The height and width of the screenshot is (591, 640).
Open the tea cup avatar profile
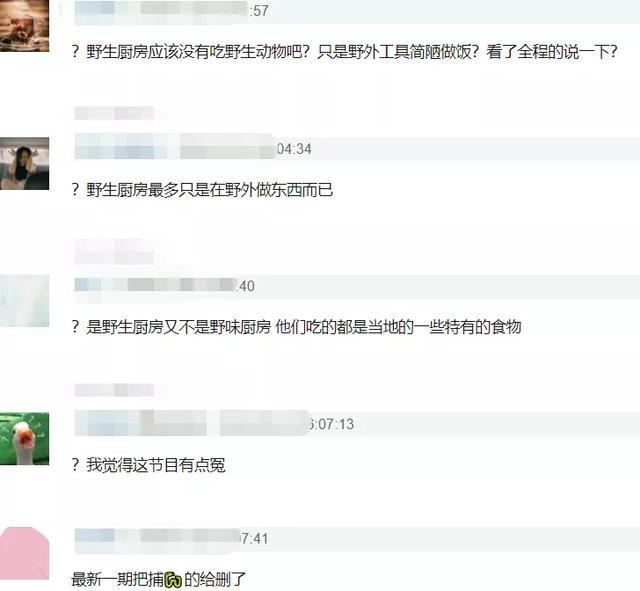point(24,26)
